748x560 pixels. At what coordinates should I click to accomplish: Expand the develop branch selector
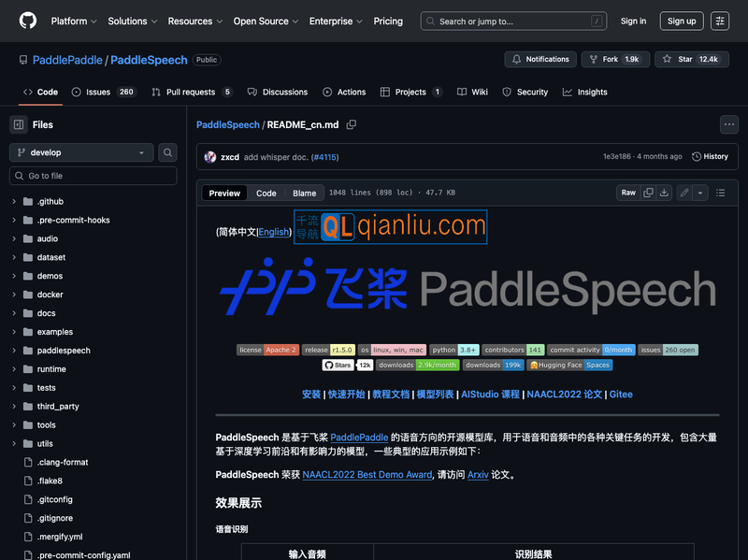pyautogui.click(x=80, y=151)
